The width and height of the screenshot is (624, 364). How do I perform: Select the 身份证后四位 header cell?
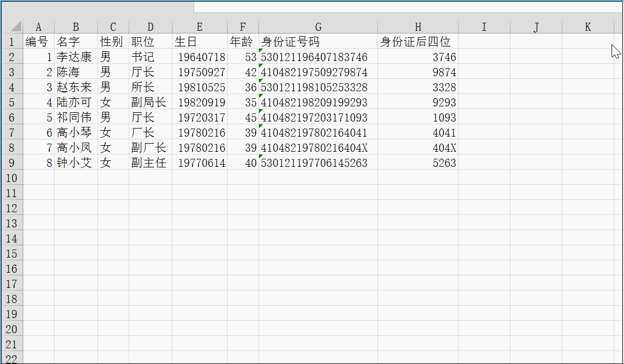coord(418,41)
